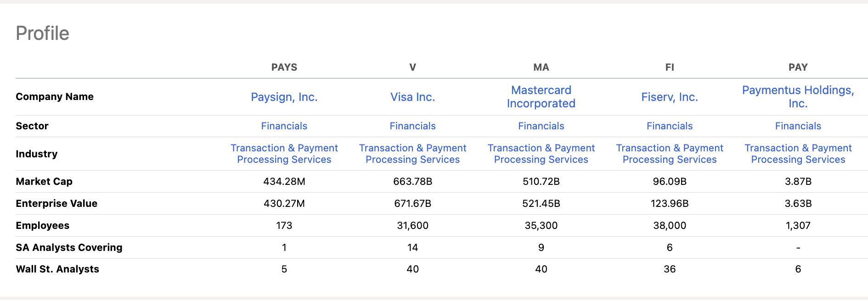Select the Financials sector under Paymentus
The width and height of the screenshot is (868, 300).
pyautogui.click(x=798, y=126)
